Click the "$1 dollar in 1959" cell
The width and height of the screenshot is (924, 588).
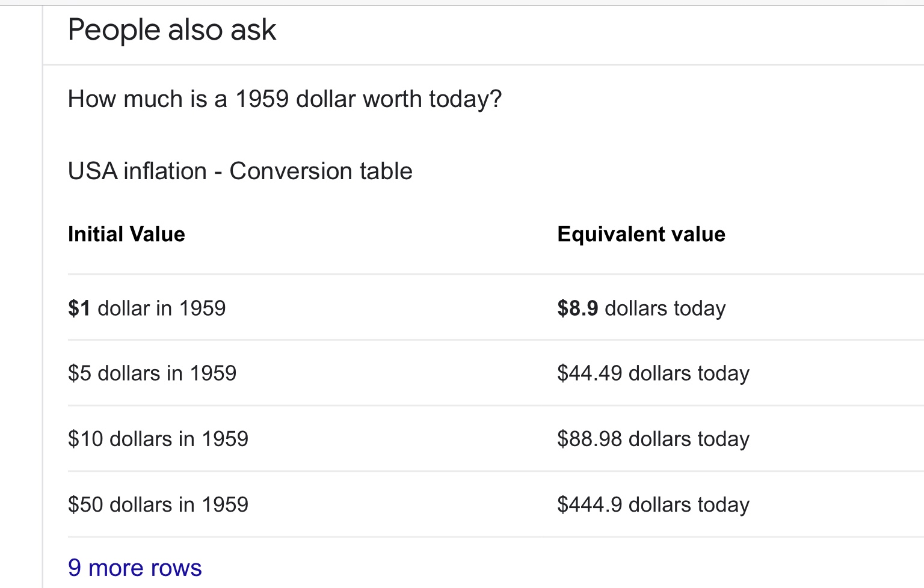click(147, 308)
